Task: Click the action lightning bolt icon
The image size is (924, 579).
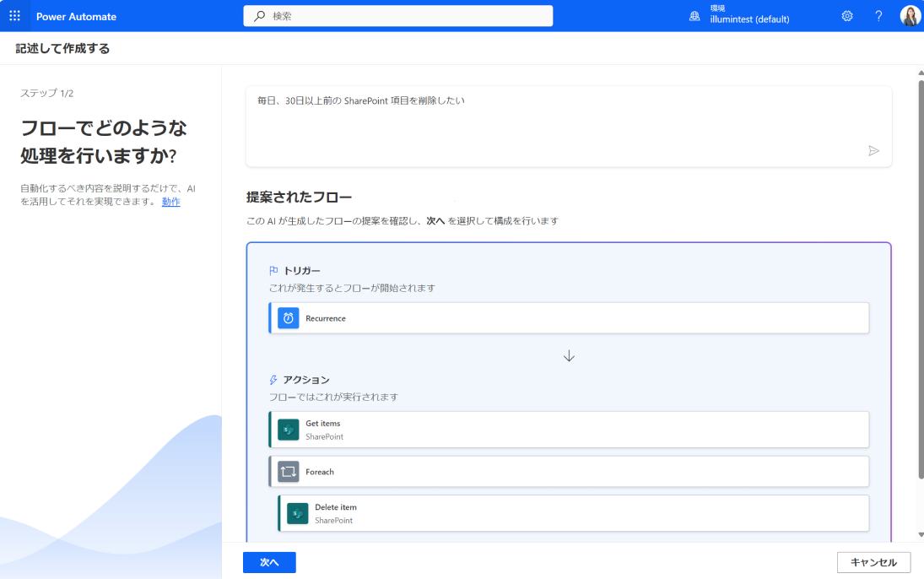Action: pyautogui.click(x=273, y=380)
